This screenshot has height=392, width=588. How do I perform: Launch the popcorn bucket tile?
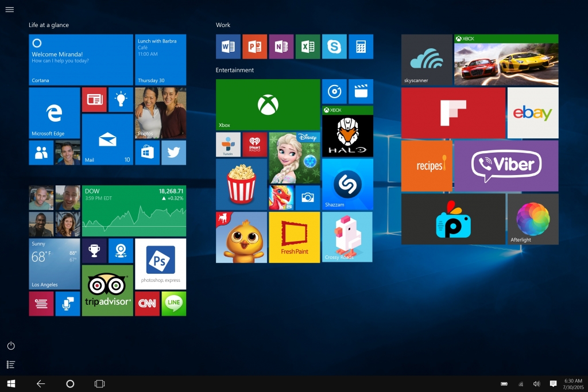(242, 184)
